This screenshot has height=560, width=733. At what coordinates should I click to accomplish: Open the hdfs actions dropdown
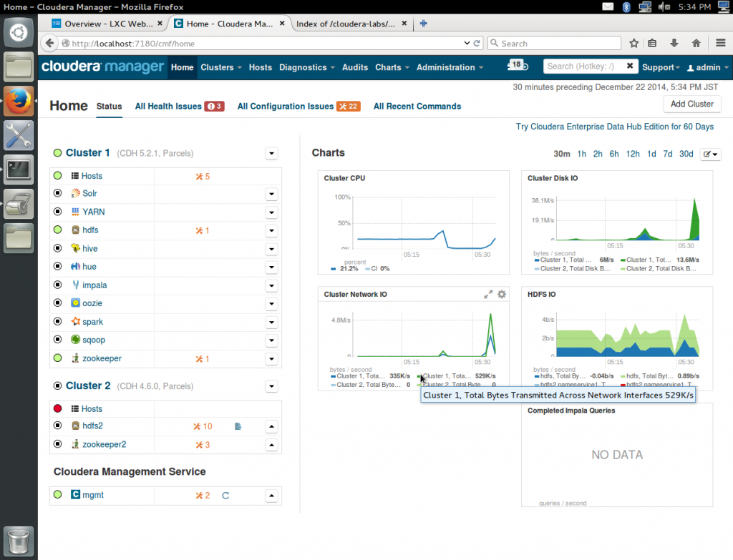point(271,231)
